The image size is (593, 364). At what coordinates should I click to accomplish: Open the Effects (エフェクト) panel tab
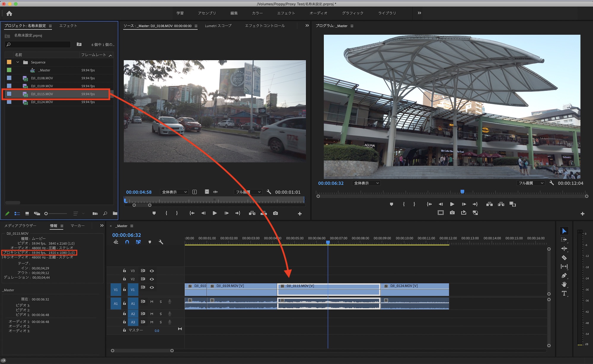coord(68,26)
